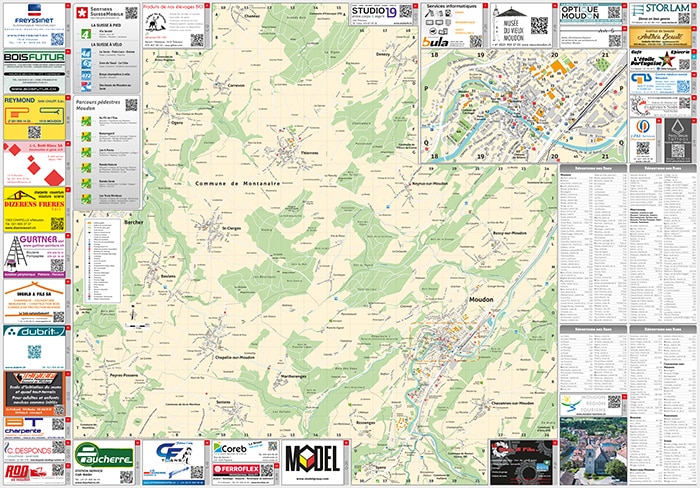
Task: Click the Boulens village label
Action: pyautogui.click(x=168, y=276)
